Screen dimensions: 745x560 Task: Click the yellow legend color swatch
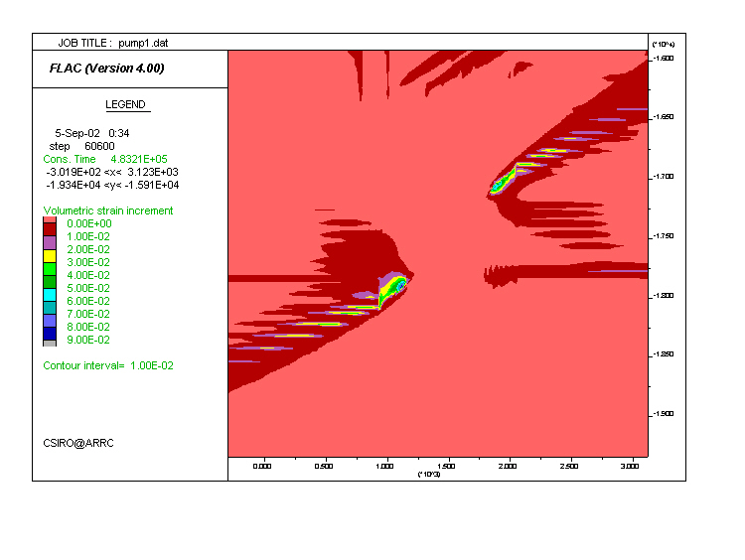[50, 255]
